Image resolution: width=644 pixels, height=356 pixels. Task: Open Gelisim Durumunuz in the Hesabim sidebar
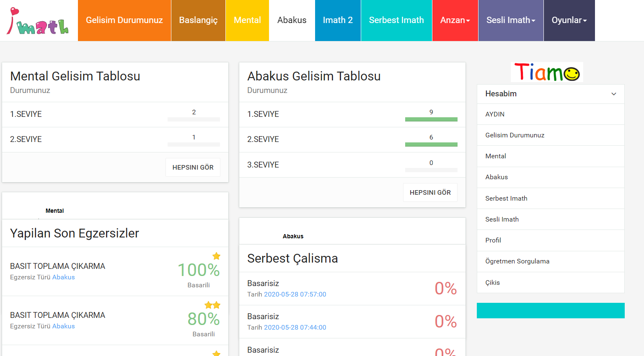coord(551,135)
